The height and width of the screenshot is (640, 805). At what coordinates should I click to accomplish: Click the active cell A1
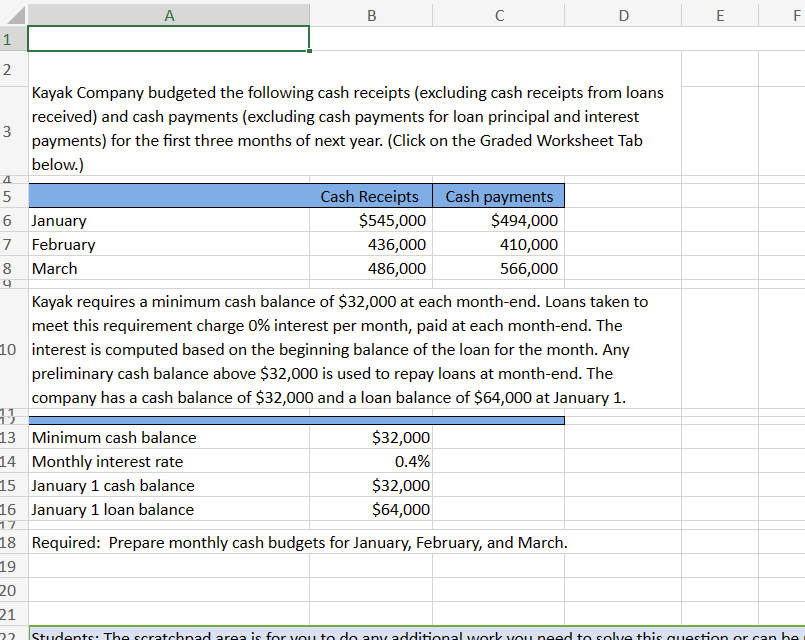168,38
